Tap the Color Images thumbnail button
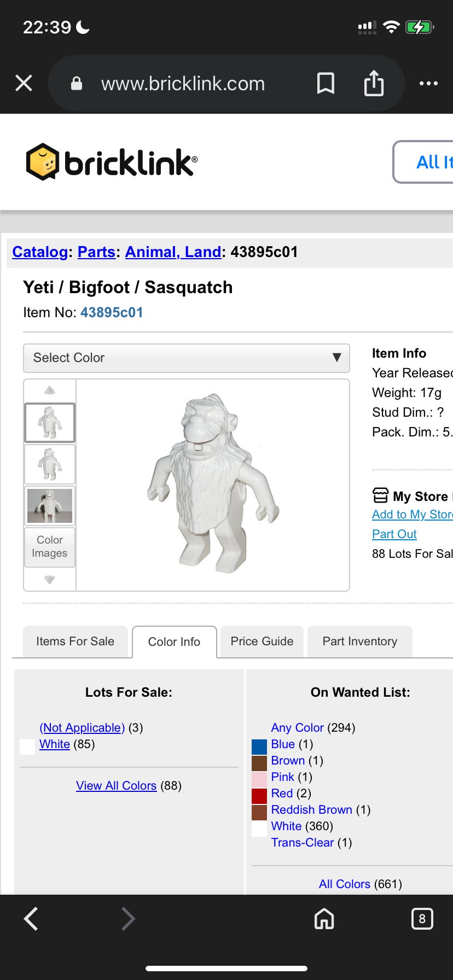The image size is (453, 980). pyautogui.click(x=50, y=546)
